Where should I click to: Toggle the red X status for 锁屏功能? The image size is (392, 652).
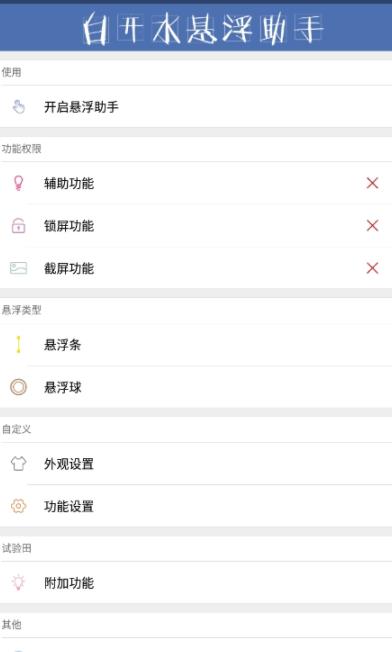pos(372,226)
